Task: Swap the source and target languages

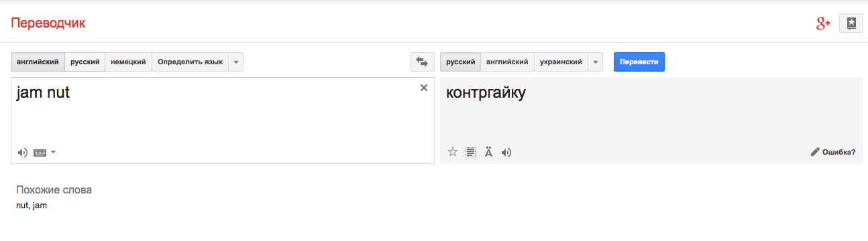Action: point(422,62)
